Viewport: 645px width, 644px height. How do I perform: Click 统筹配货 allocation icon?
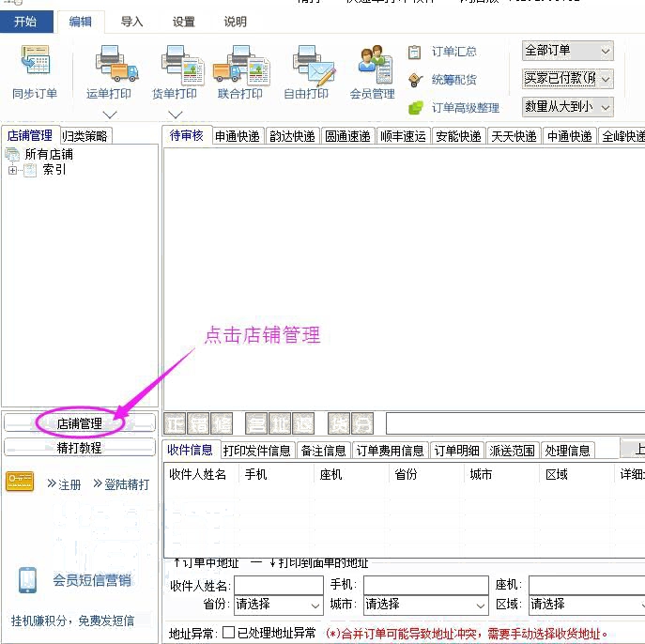[x=415, y=80]
